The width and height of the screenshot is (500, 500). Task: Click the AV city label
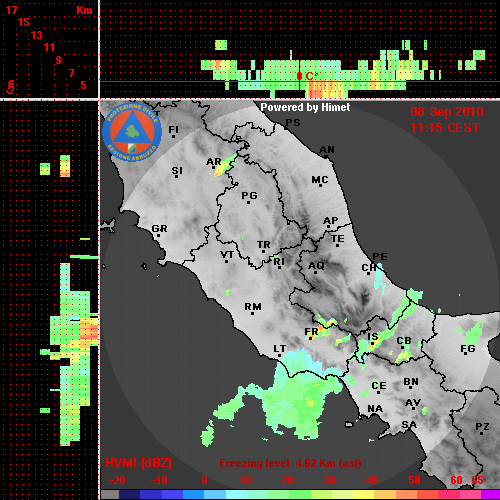[x=413, y=403]
